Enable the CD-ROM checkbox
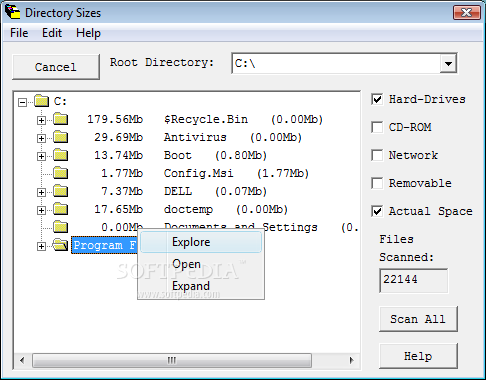 pyautogui.click(x=377, y=127)
